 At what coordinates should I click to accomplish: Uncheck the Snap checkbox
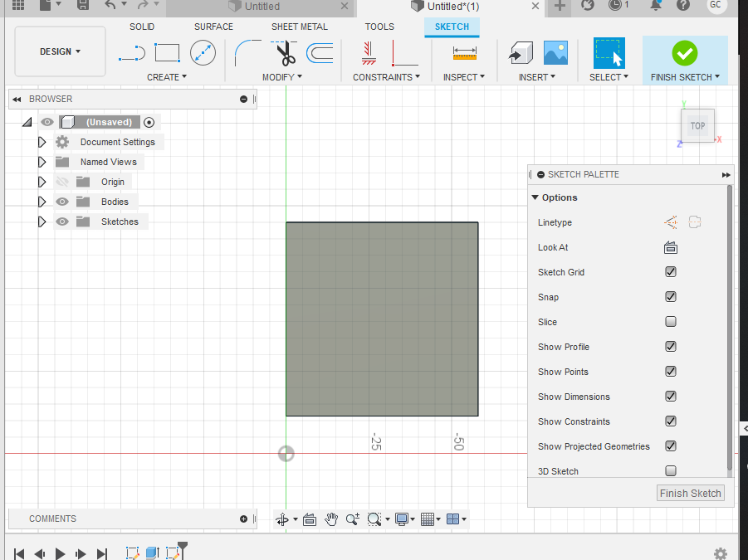[x=671, y=297]
